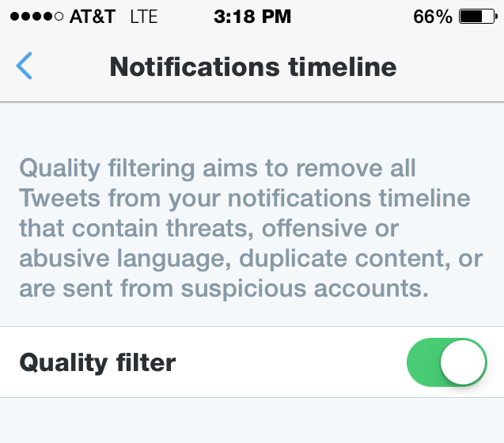Tap the LTE network indicator
The height and width of the screenshot is (443, 504).
coord(144,17)
